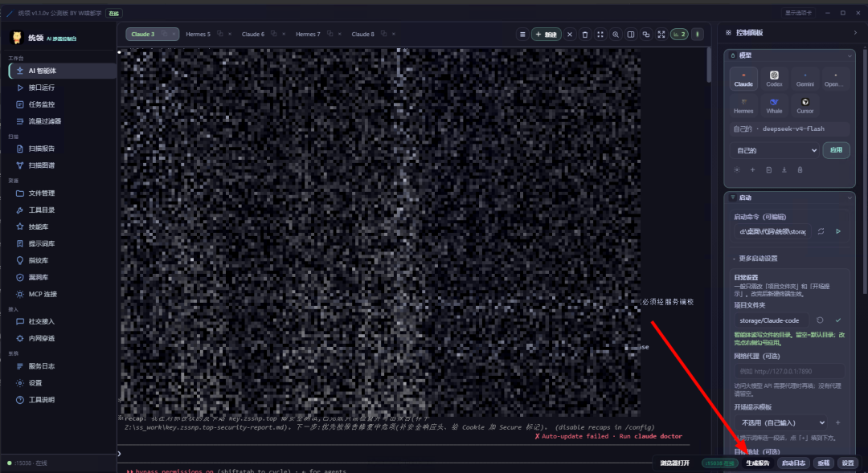Click the fullscreen expand icon in tab toolbar

[x=661, y=35]
